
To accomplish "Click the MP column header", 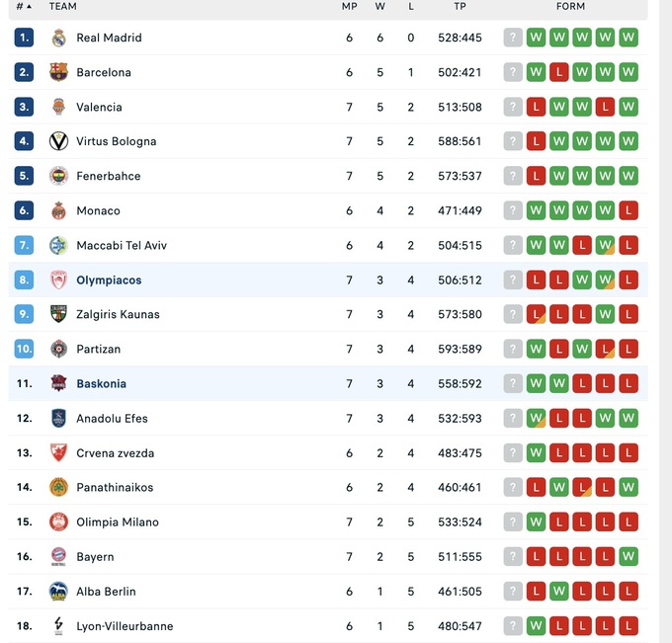I will pos(349,6).
